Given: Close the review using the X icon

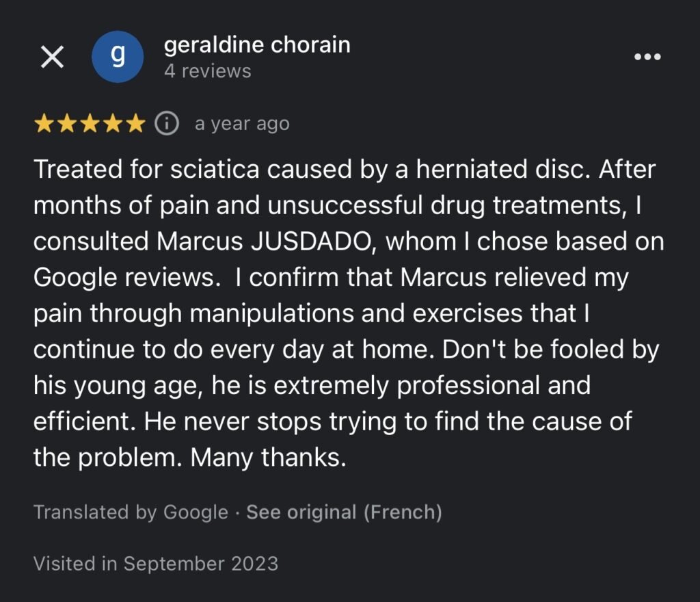Looking at the screenshot, I should coord(52,57).
